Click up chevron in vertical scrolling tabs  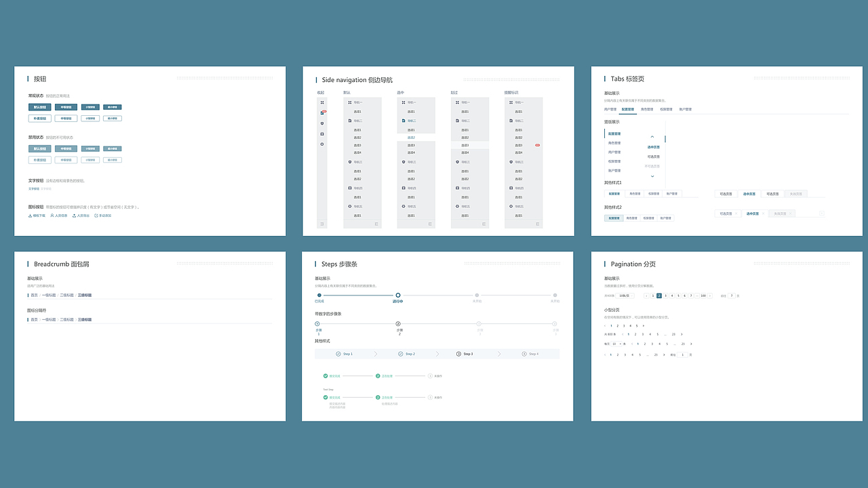pyautogui.click(x=652, y=137)
